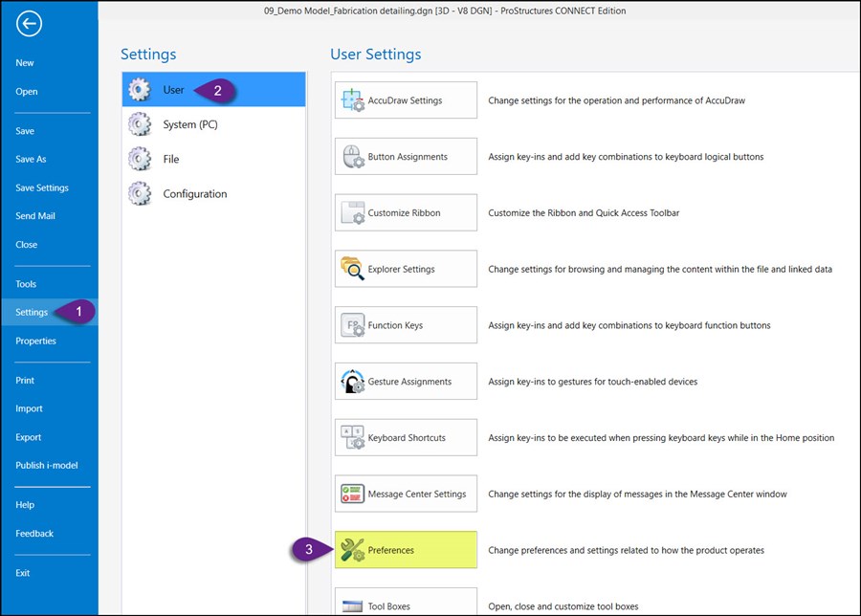Open AccuDraw Settings
Screen dimensions: 861x616
coord(404,99)
